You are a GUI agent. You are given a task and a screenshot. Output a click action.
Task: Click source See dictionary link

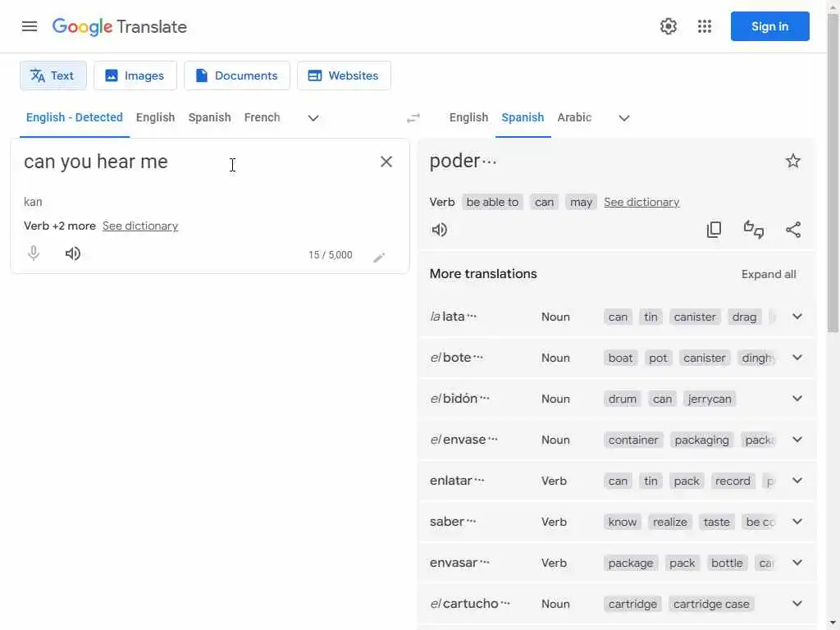[x=140, y=226]
